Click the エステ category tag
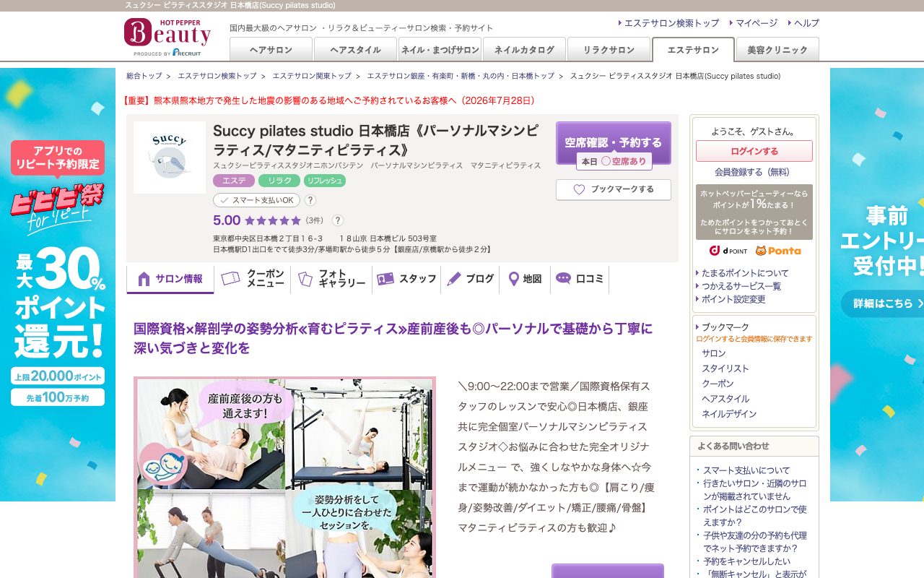 click(x=234, y=181)
